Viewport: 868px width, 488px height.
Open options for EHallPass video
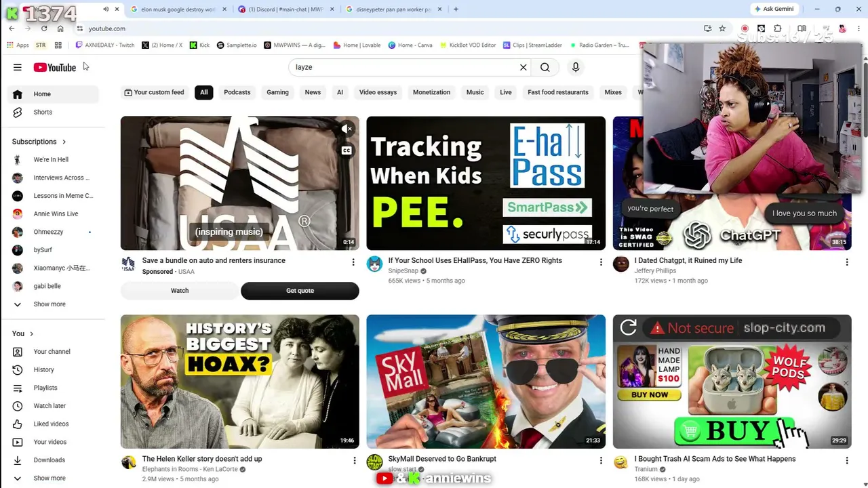tap(600, 262)
